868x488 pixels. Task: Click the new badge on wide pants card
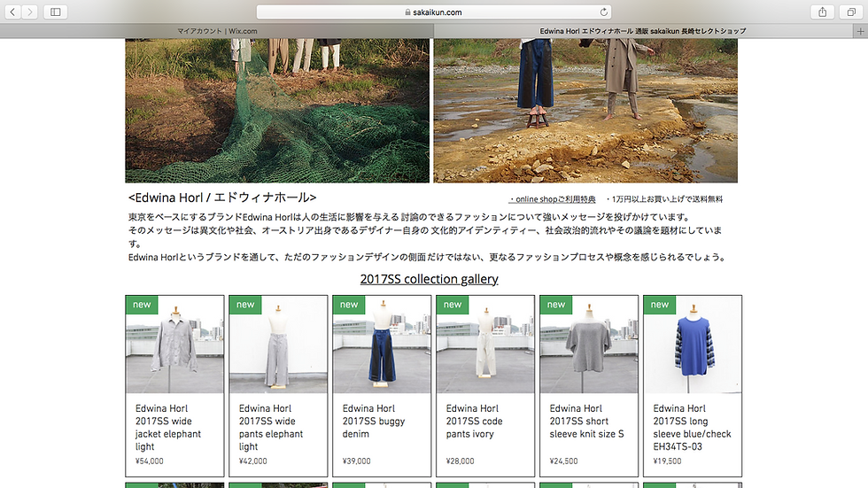(245, 305)
